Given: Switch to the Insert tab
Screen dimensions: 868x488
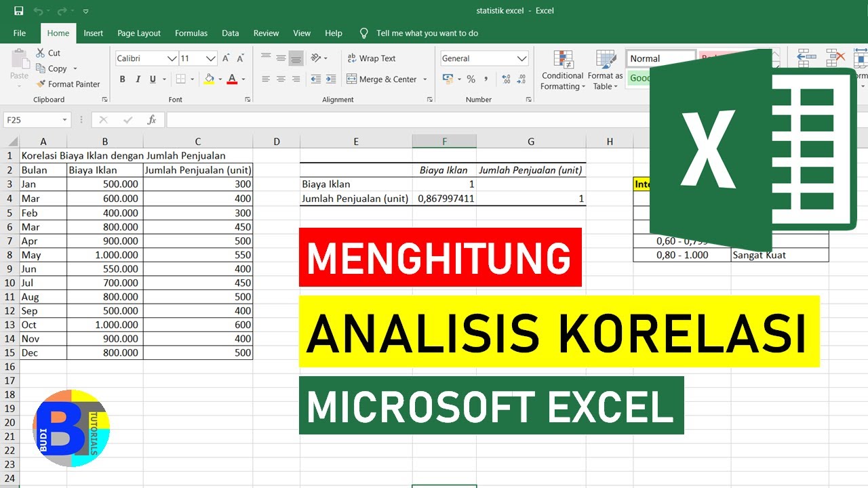Looking at the screenshot, I should click(x=94, y=33).
